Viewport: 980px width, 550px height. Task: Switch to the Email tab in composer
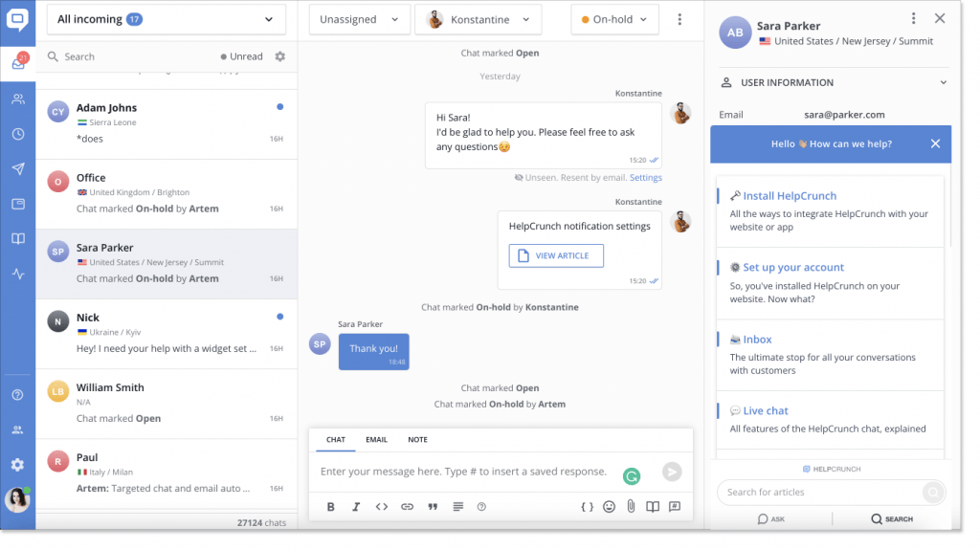tap(376, 440)
